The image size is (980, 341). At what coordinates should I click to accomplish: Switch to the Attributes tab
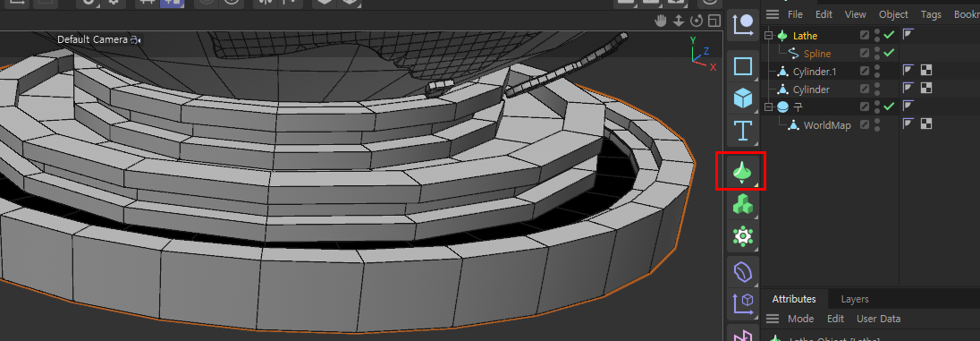794,299
